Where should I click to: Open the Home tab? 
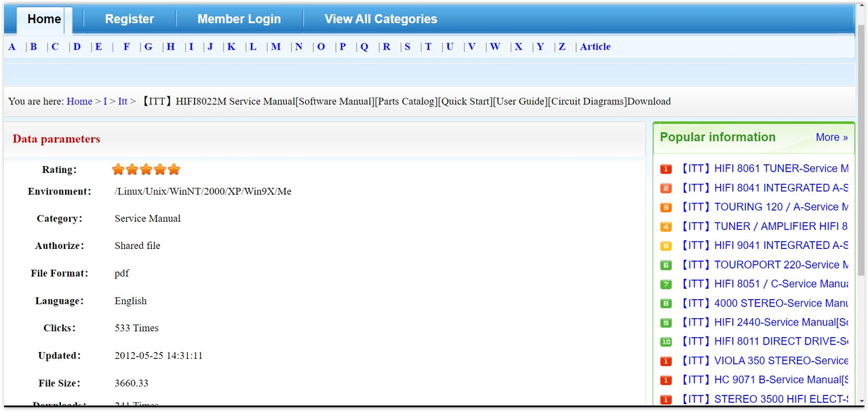point(44,20)
